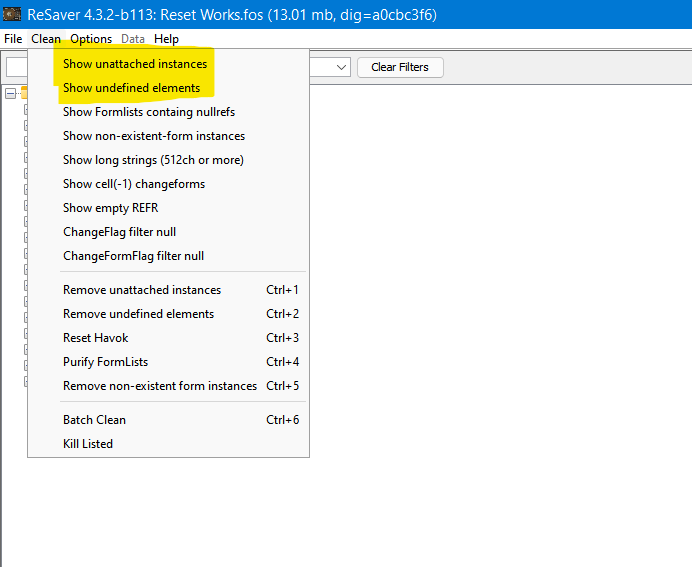Select Show unattached instances

[135, 64]
